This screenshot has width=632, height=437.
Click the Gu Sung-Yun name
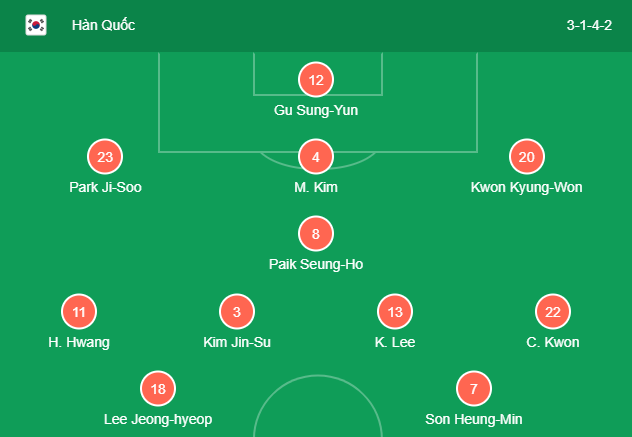point(316,110)
